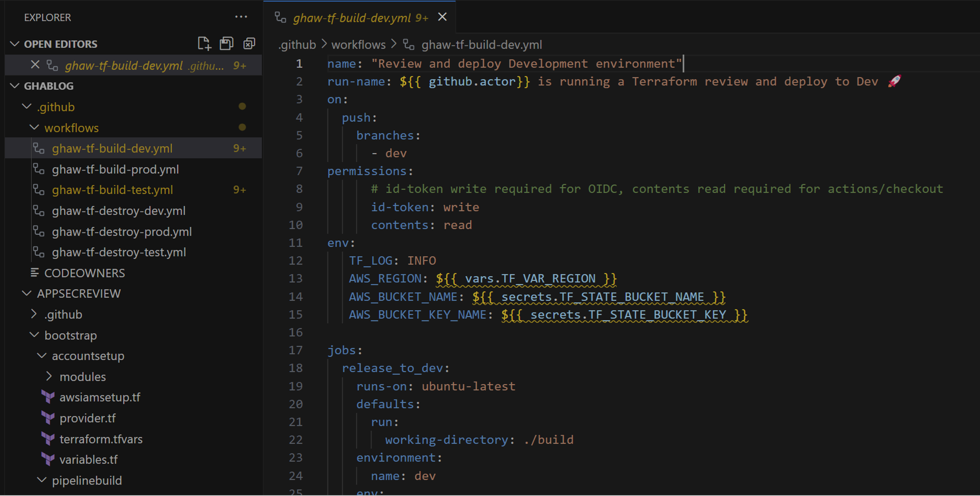Click the Save All icon in Open Editors
Screen dimensions: 980x496
(226, 43)
